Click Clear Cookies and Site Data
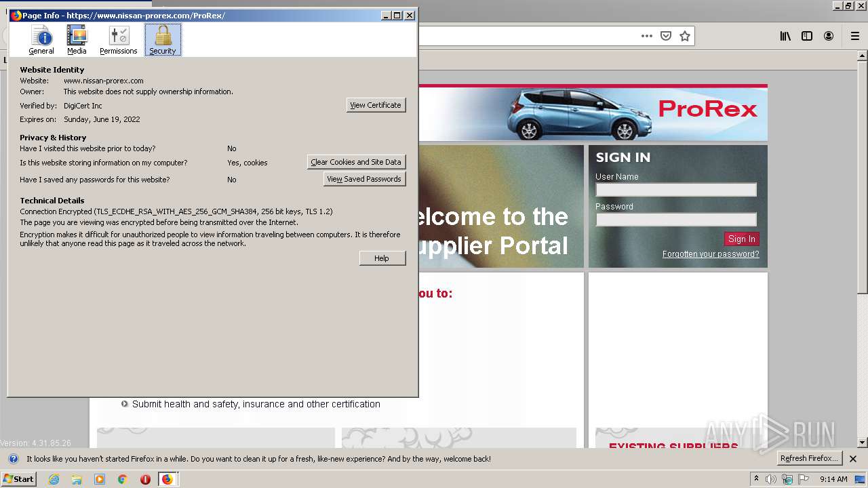The height and width of the screenshot is (488, 868). 356,162
